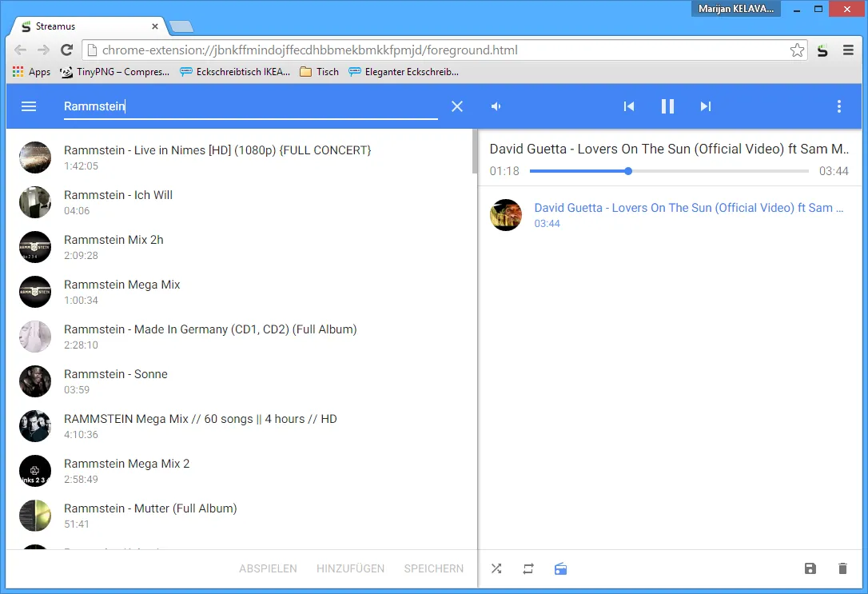Select RAMMSTEIN Mega Mix 60 songs result
Viewport: 868px width, 594px height.
pyautogui.click(x=239, y=426)
